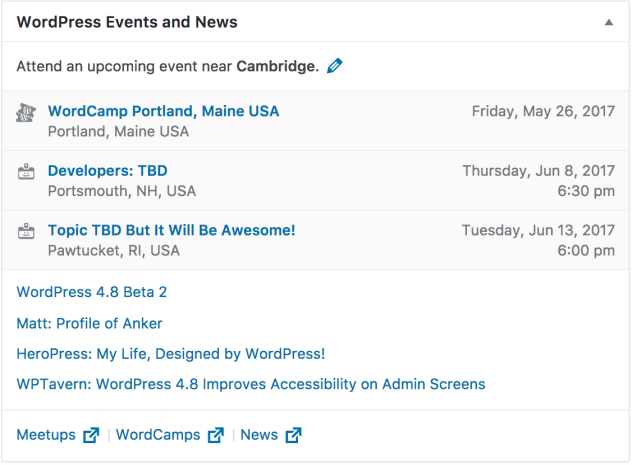Open the Developers: TBD meetup link
Screen dimensions: 632x465
pyautogui.click(x=108, y=170)
